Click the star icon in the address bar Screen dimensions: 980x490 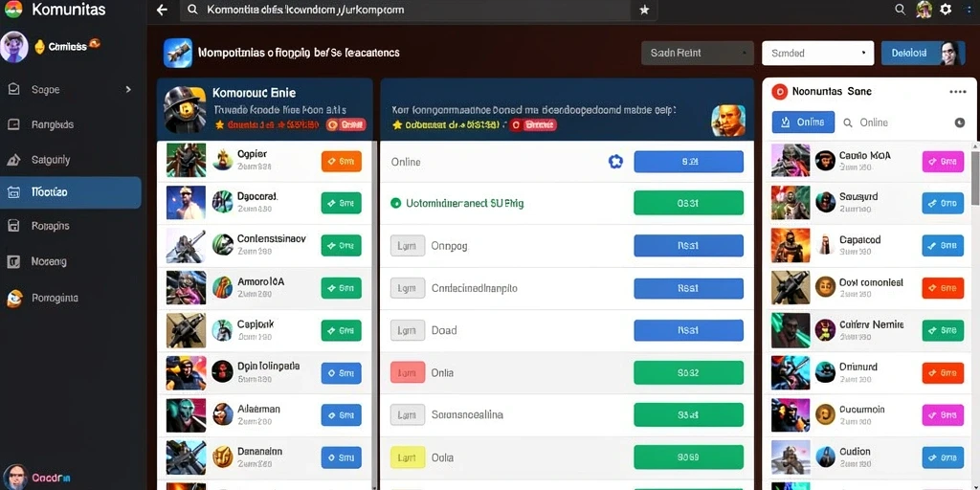click(644, 10)
